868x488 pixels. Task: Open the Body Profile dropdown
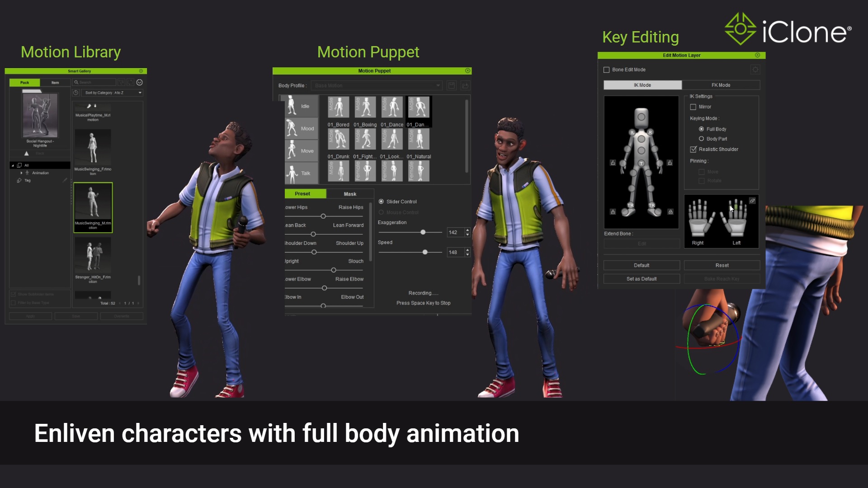(377, 85)
